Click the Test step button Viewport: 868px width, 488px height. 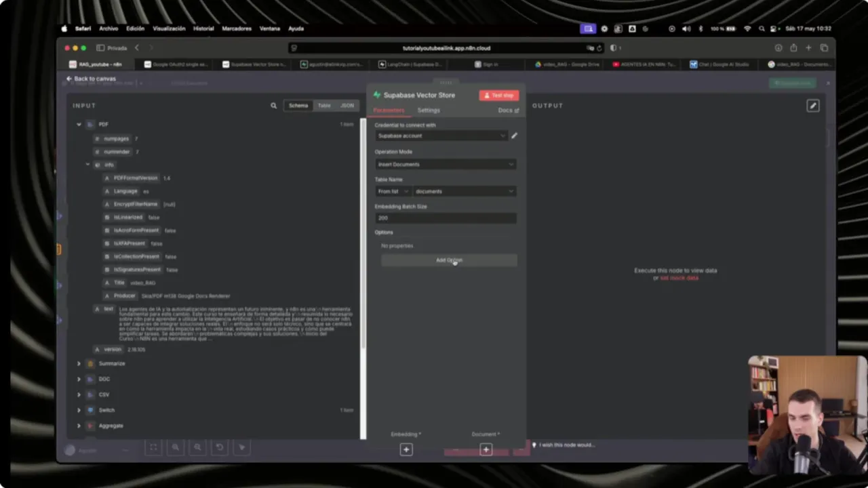[x=499, y=96]
